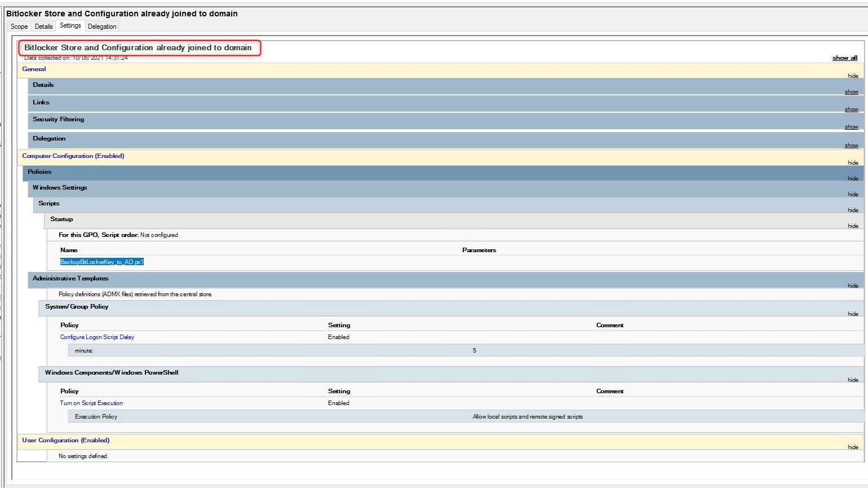Image resolution: width=868 pixels, height=488 pixels.
Task: Click the Links subsection header
Action: point(445,104)
